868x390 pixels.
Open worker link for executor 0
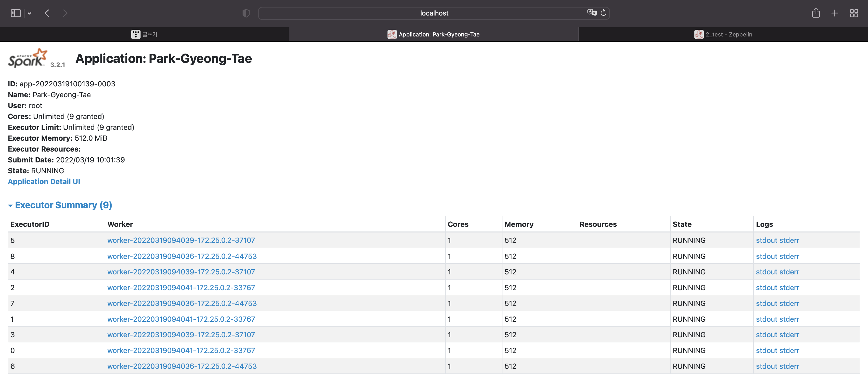181,350
